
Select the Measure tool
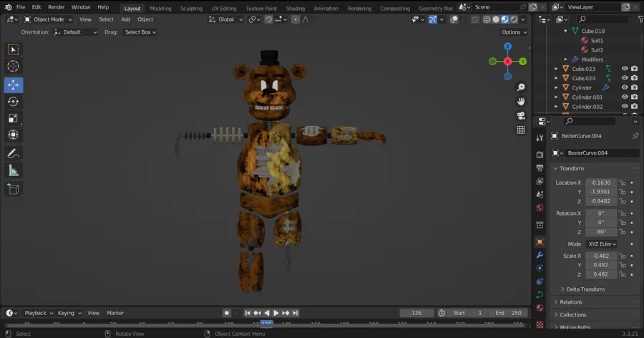coord(13,170)
